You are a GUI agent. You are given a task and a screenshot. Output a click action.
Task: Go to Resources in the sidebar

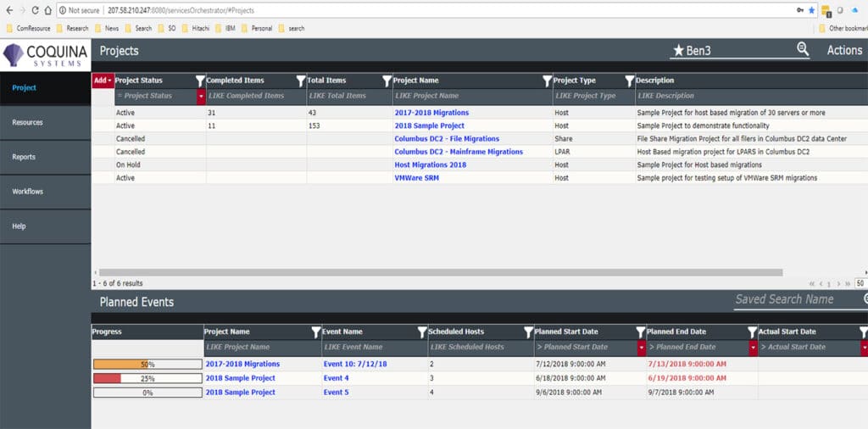46,123
